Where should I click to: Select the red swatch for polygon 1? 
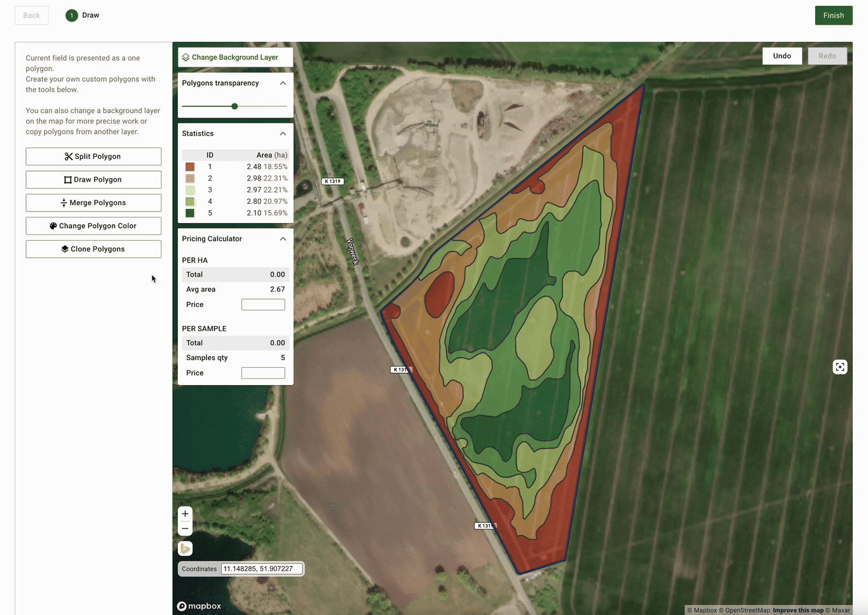[x=190, y=167]
